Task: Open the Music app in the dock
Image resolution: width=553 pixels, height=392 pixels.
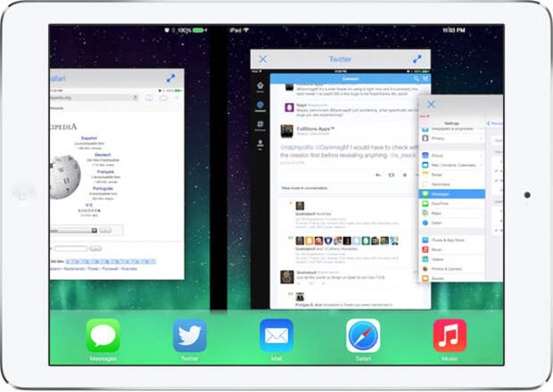Action: (x=450, y=335)
